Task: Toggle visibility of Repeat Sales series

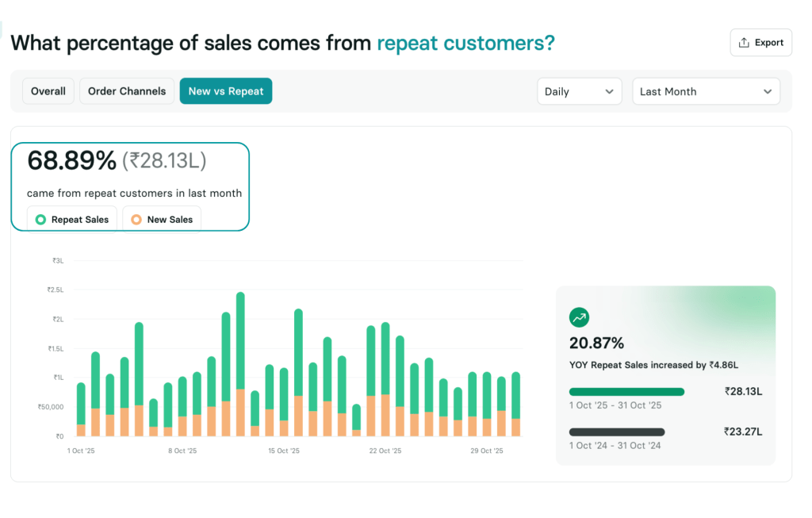Action: click(x=71, y=219)
